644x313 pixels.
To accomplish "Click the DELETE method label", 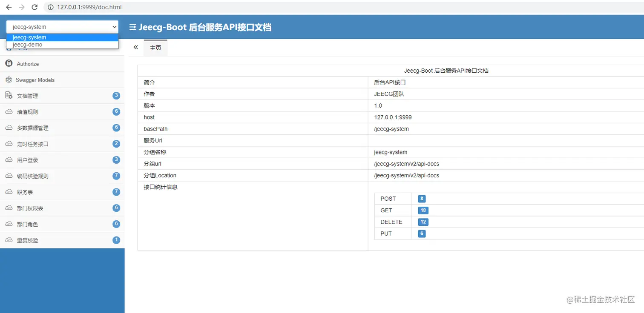I will click(x=391, y=222).
